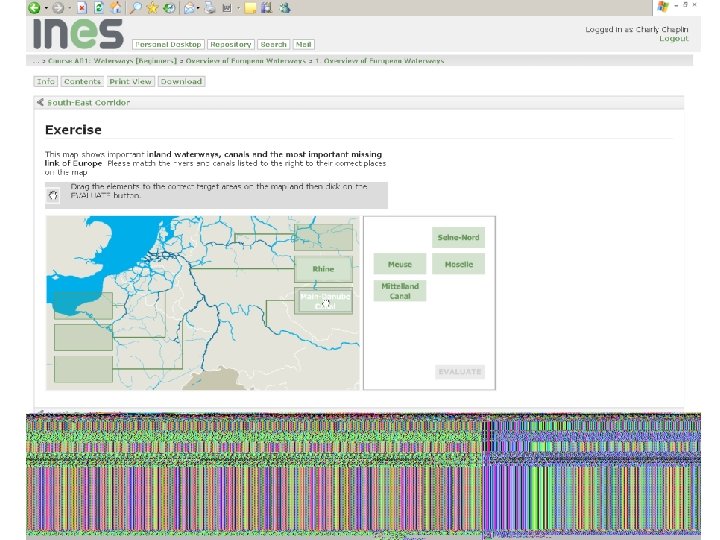The height and width of the screenshot is (540, 720).
Task: Click the Main-Danube Canal box on the map
Action: click(x=323, y=301)
